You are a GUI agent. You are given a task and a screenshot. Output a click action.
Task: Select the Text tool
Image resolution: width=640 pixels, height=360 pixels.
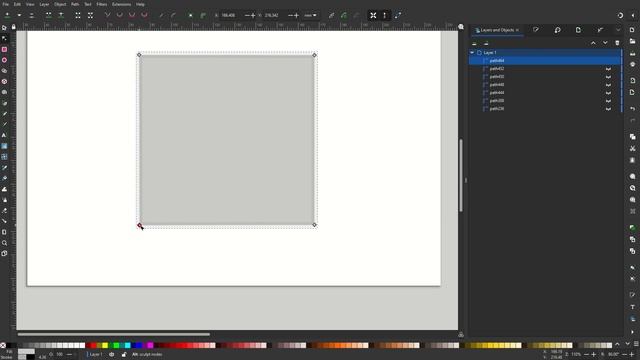pos(4,135)
